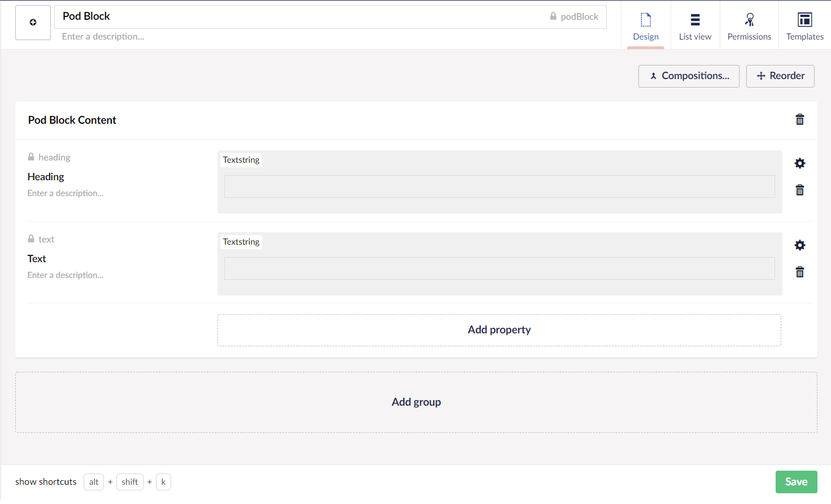Click Add property in Pod Block Content
The width and height of the screenshot is (831, 504).
click(499, 330)
